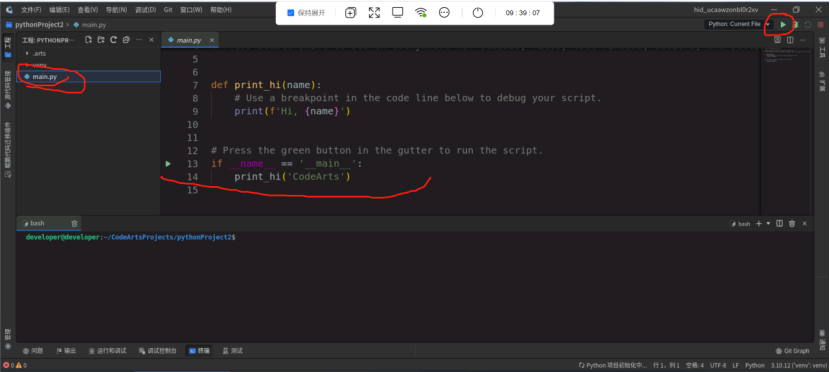Image resolution: width=830 pixels, height=372 pixels.
Task: Open the 窗口(W) menu
Action: point(191,10)
